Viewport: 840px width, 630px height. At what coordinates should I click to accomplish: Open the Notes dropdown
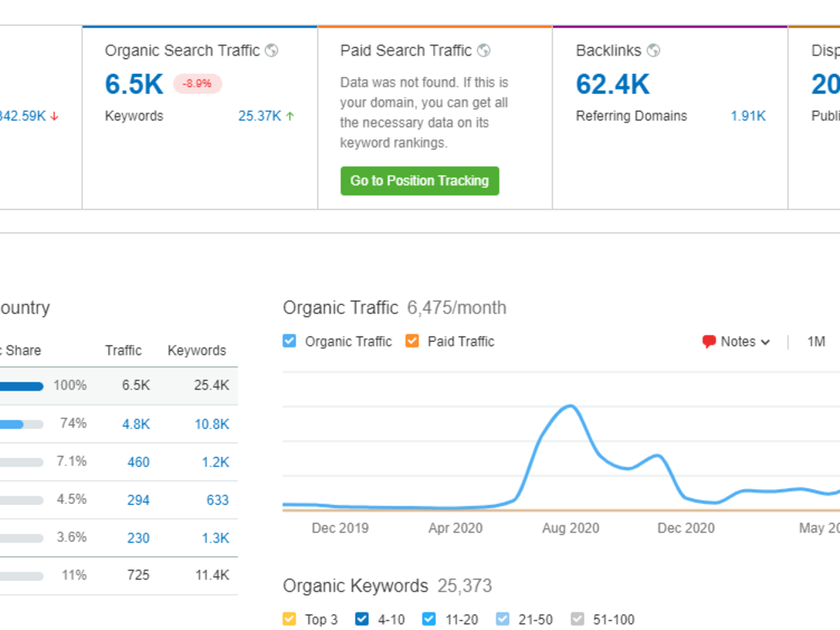737,342
